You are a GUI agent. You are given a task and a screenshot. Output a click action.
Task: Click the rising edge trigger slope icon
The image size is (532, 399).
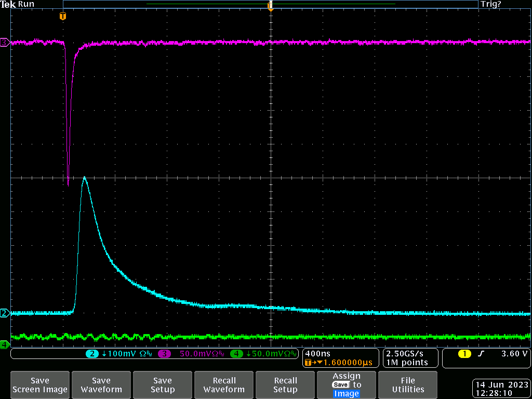pyautogui.click(x=481, y=354)
